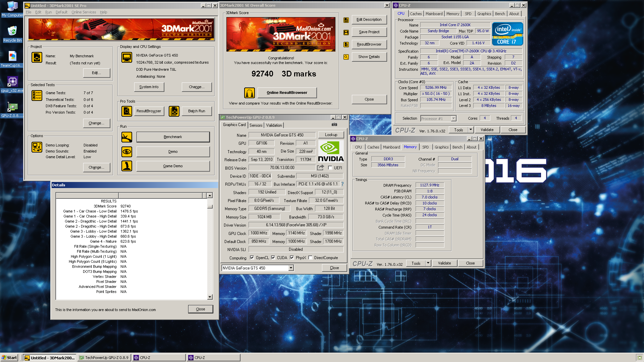Click the GPU-Z screenshot camera icon
644x362 pixels.
pos(334,125)
